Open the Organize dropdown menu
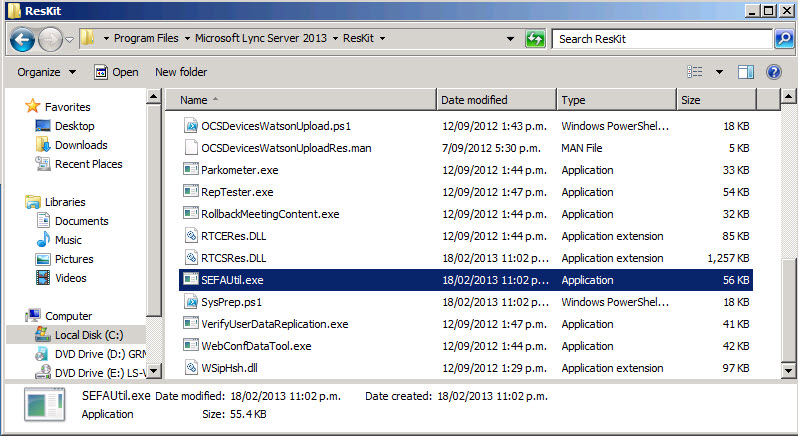798x436 pixels. click(46, 72)
